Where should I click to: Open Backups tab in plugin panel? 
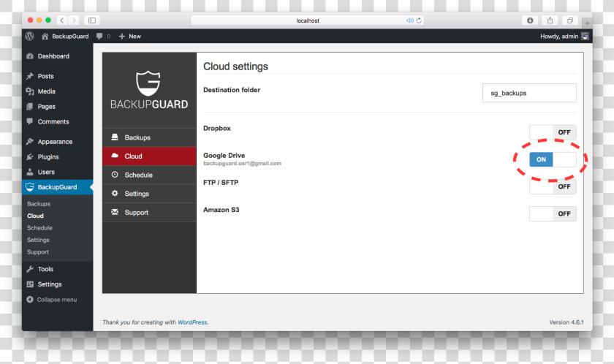point(149,137)
